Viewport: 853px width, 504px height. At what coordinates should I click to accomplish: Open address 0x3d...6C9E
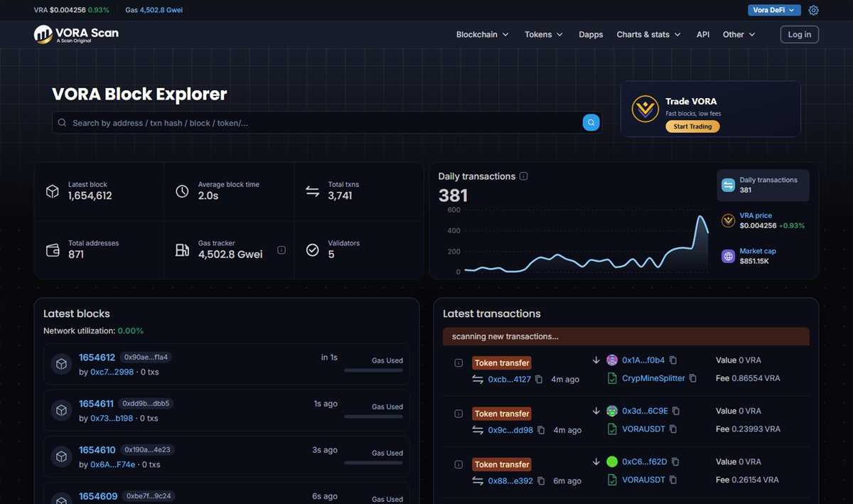point(645,411)
